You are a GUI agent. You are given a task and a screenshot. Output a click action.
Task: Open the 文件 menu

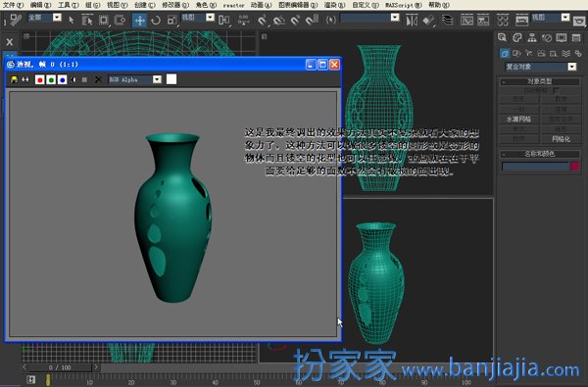(13, 5)
